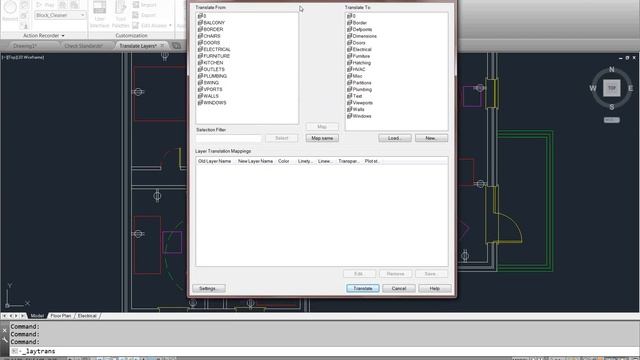The width and height of the screenshot is (640, 360).
Task: Select layer 0 in Translate From list
Action: pos(202,16)
